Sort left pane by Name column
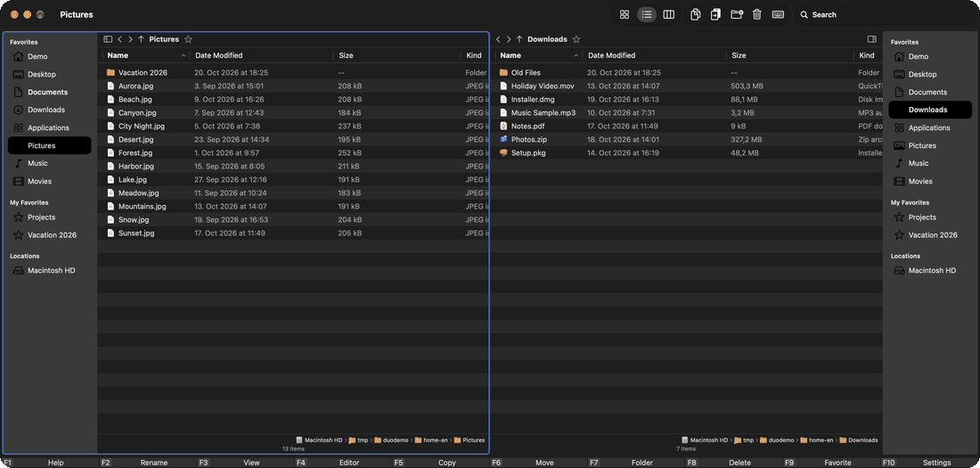This screenshot has width=980, height=468. point(145,55)
